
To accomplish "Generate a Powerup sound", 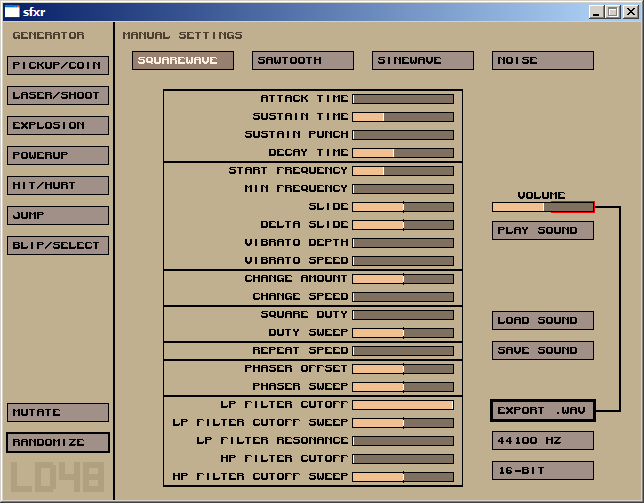I will coord(58,156).
